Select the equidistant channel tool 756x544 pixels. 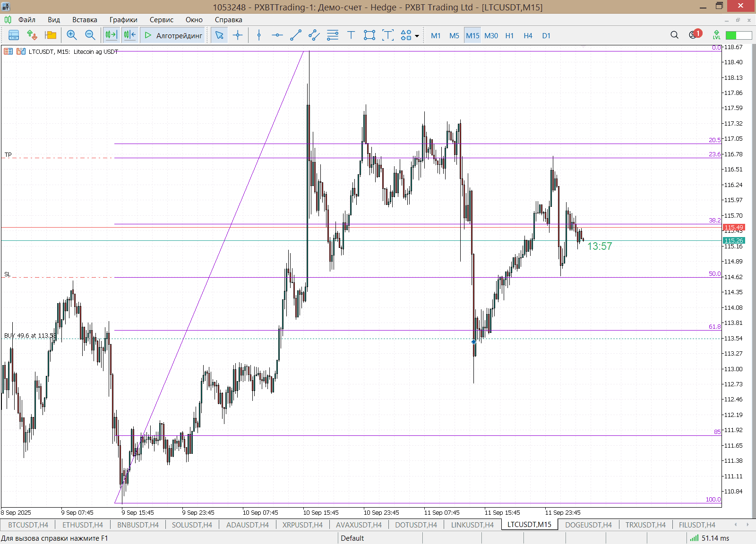[314, 35]
